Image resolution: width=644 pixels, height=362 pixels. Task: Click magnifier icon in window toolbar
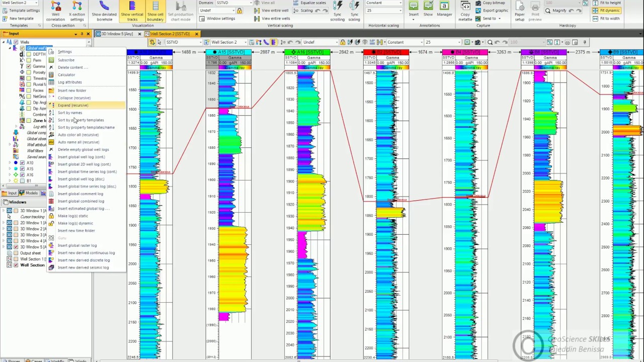pyautogui.click(x=490, y=42)
